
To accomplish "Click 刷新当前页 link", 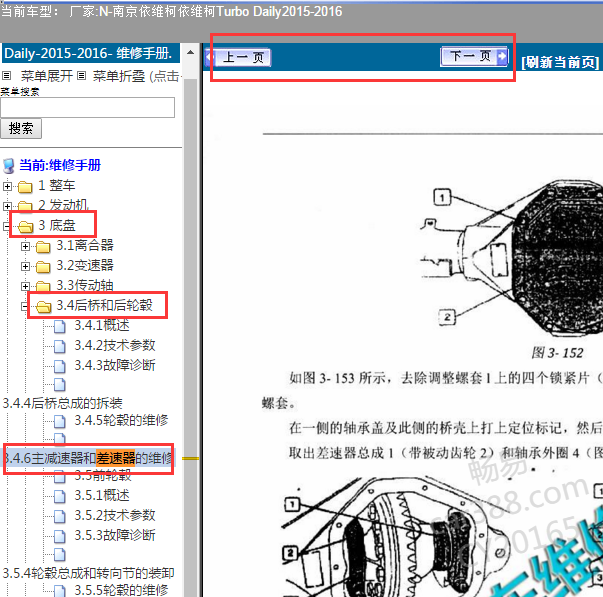I will click(560, 62).
